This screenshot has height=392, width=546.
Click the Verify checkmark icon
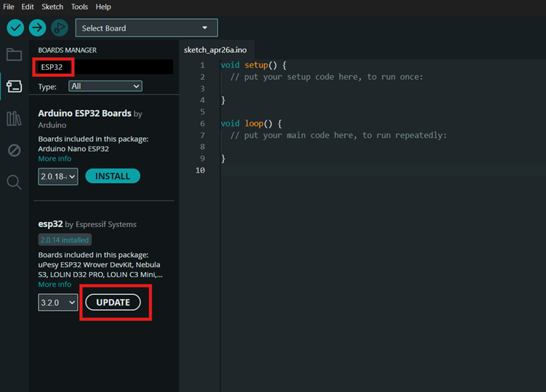click(15, 28)
